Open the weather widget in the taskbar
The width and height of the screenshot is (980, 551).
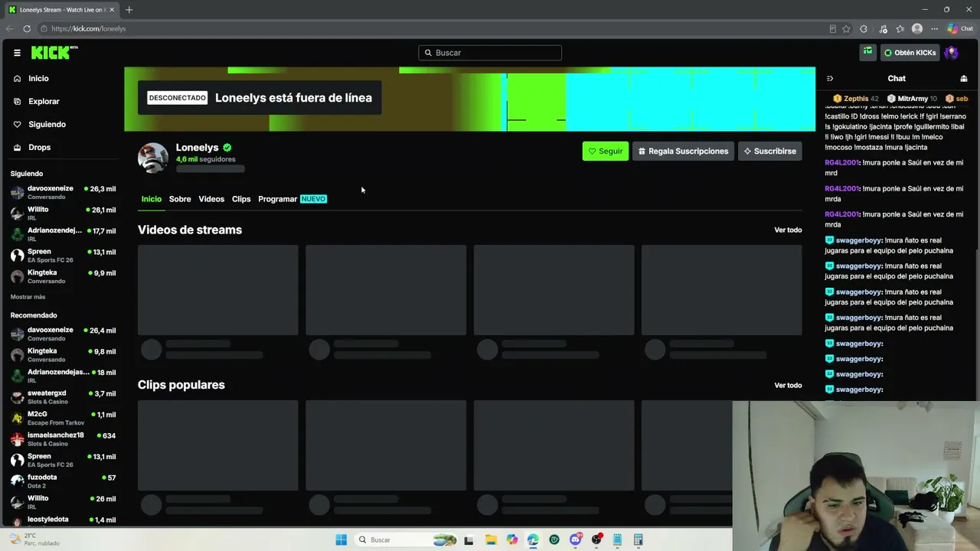pyautogui.click(x=34, y=540)
